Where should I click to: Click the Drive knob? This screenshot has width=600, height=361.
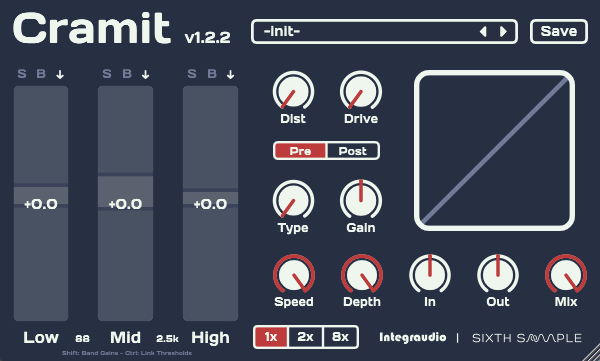point(361,92)
